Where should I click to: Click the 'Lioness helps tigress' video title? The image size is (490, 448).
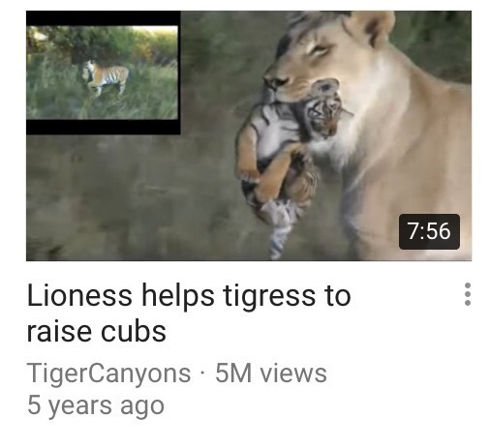click(189, 313)
